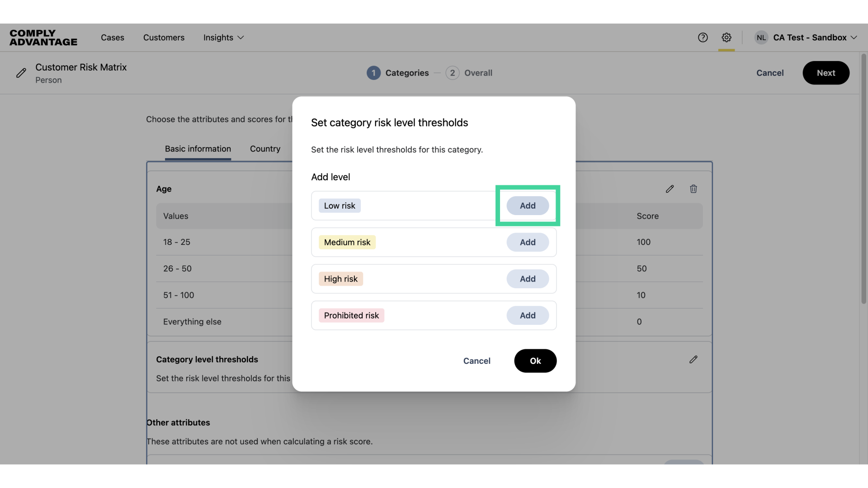Confirm thresholds with the Ok button
Image resolution: width=868 pixels, height=488 pixels.
[x=535, y=361]
